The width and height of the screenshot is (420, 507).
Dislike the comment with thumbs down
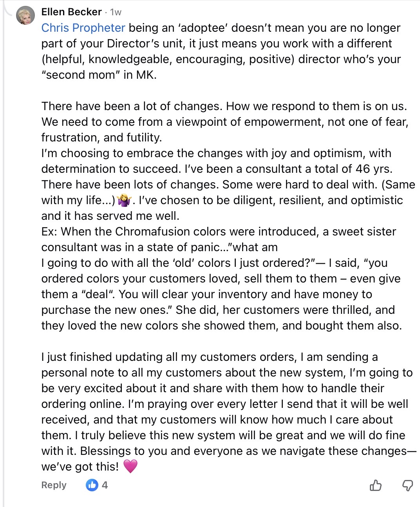pos(407,485)
